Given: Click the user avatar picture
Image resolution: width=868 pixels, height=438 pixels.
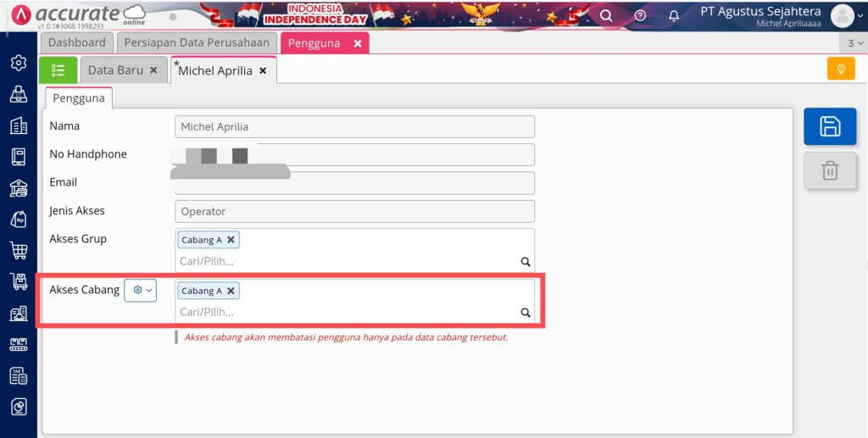Looking at the screenshot, I should (842, 16).
